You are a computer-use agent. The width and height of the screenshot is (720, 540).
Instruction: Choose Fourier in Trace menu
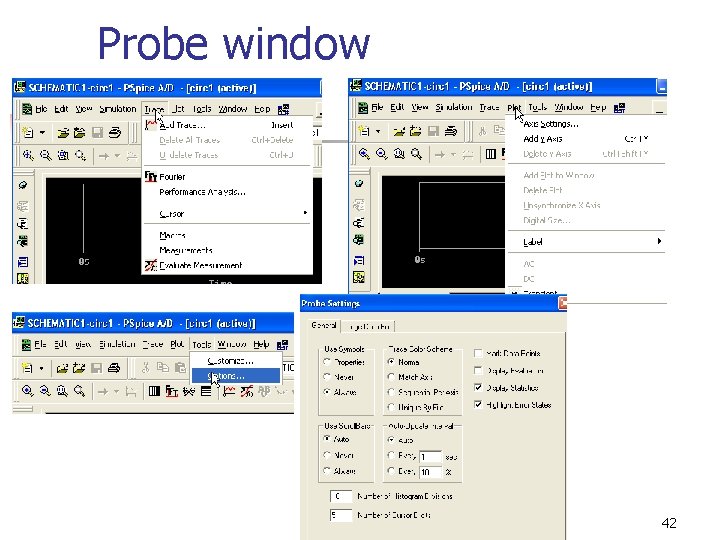[227, 177]
